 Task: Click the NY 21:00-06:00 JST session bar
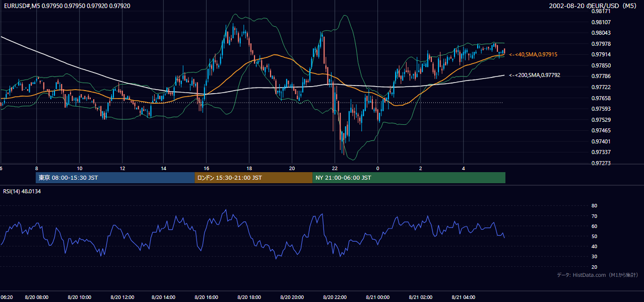coord(409,178)
